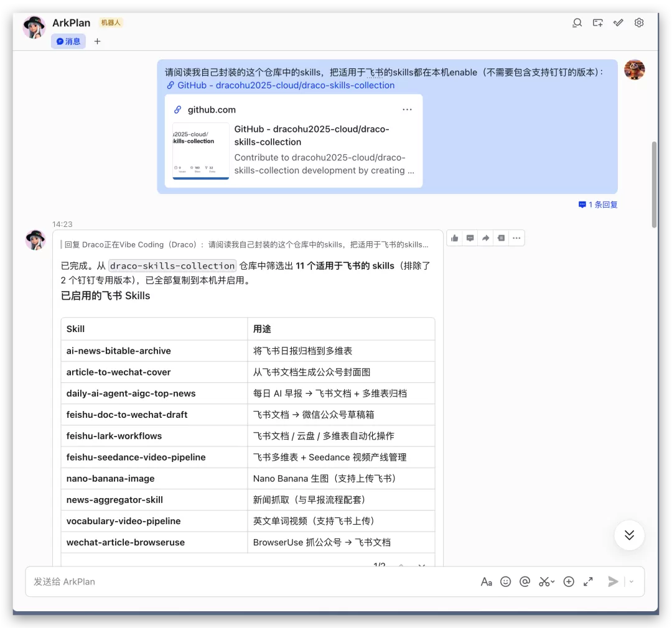Select the ai-news-bitable-archive cell
672x628 pixels.
point(154,351)
